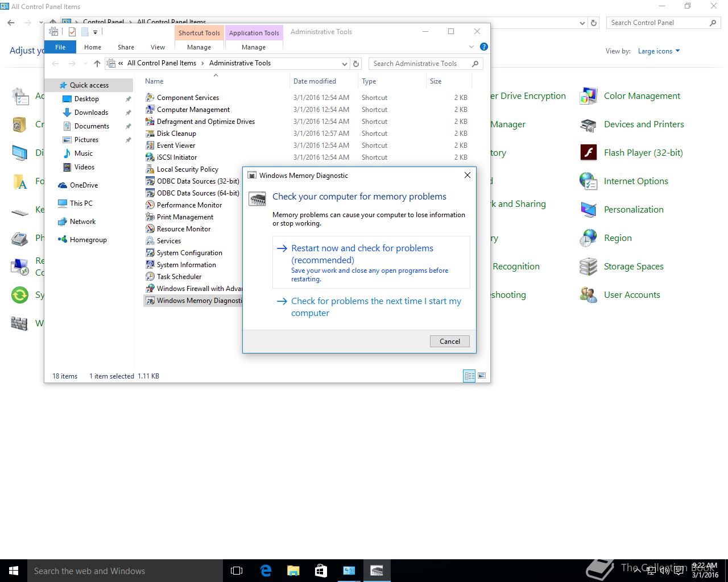728x582 pixels.
Task: Switch to the View ribbon tab
Action: [158, 47]
